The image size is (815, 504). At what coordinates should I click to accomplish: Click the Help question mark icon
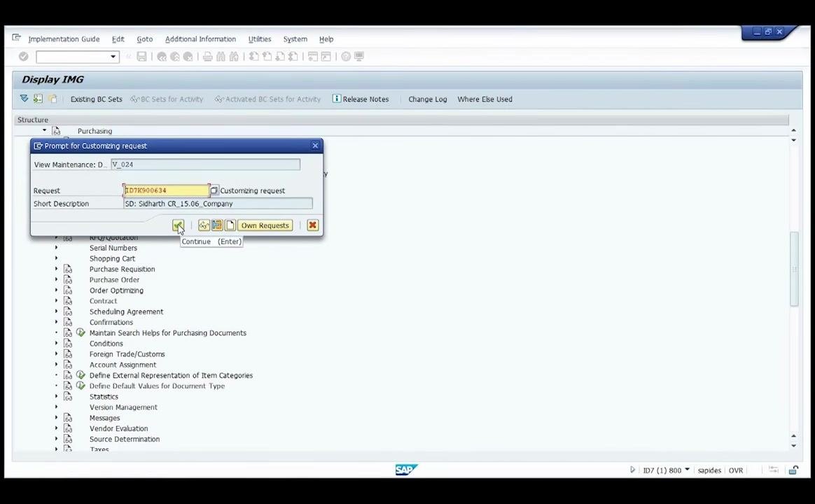[x=346, y=57]
